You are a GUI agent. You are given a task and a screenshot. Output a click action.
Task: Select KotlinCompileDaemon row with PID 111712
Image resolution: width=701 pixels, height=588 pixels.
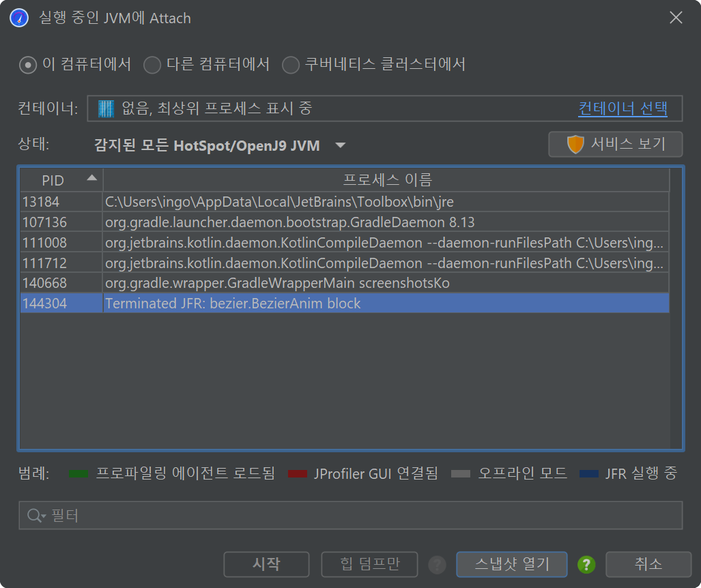[345, 263]
